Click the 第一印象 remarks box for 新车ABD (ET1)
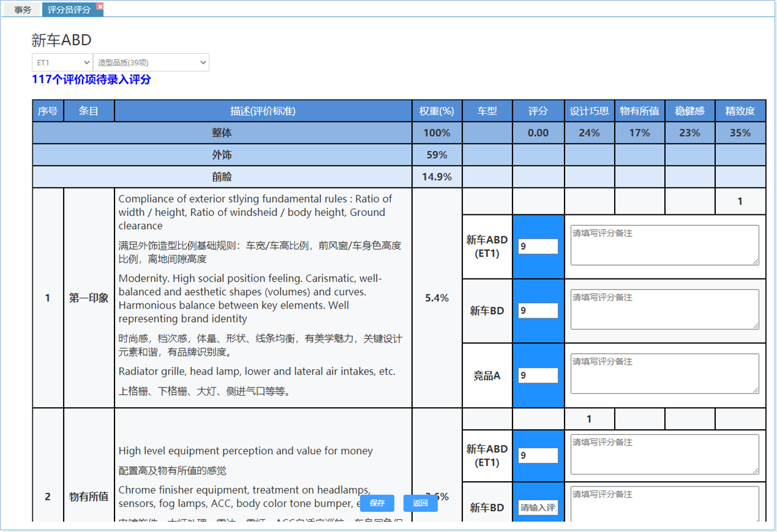The height and width of the screenshot is (532, 777). [664, 245]
